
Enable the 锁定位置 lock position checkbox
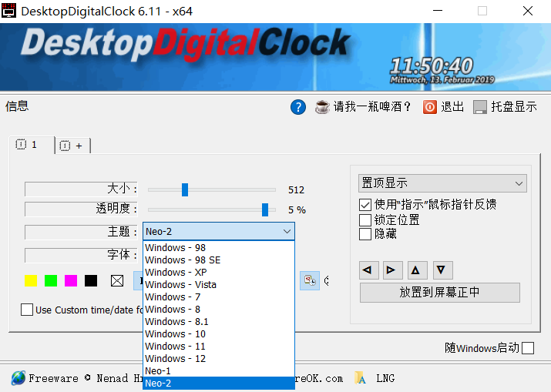tap(365, 220)
